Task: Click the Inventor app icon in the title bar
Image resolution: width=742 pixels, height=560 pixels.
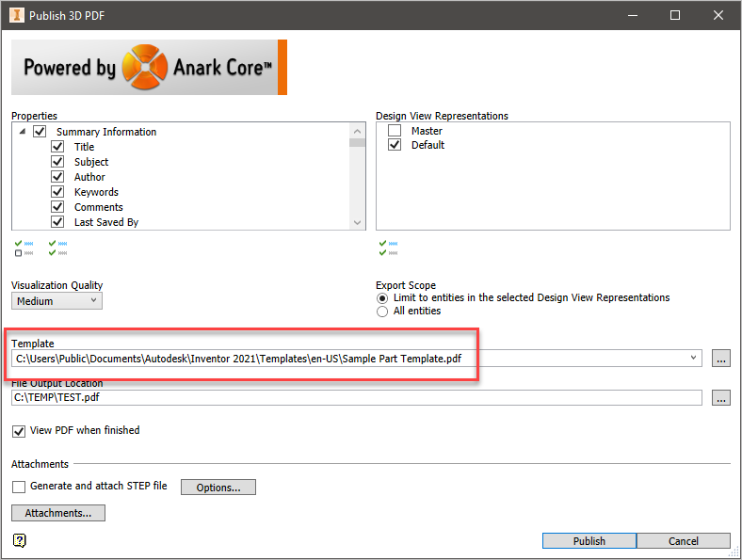Action: (x=17, y=15)
